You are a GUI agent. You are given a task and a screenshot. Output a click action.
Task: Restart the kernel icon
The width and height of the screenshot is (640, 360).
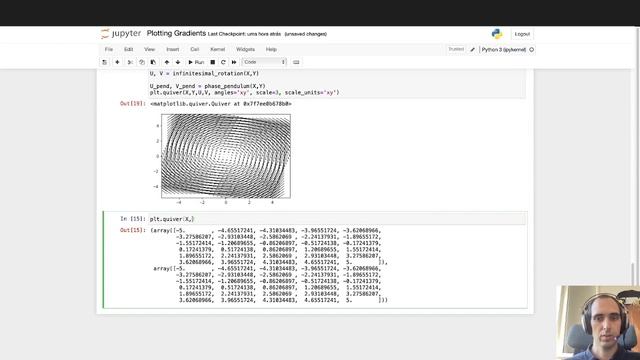(x=223, y=62)
